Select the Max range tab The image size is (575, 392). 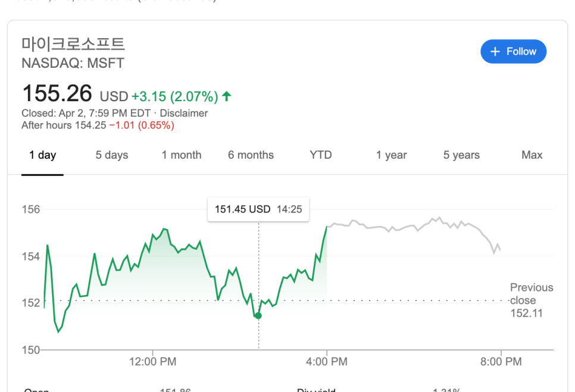pyautogui.click(x=532, y=155)
